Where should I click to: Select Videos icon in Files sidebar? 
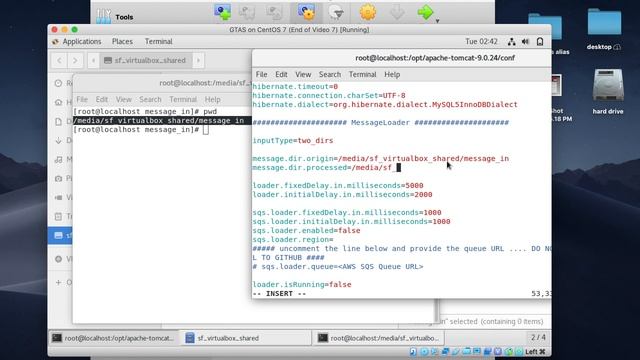pos(58,198)
